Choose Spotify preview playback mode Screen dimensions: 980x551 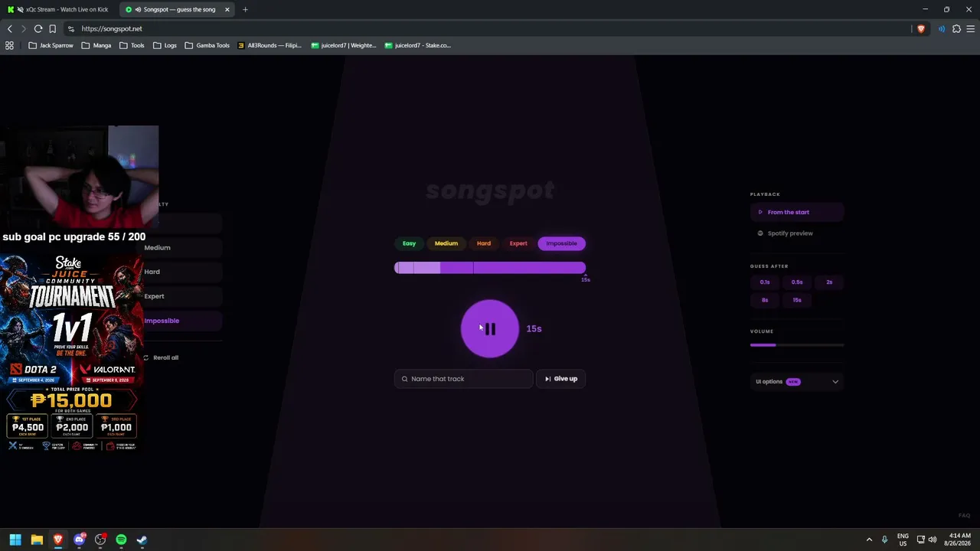coord(796,233)
